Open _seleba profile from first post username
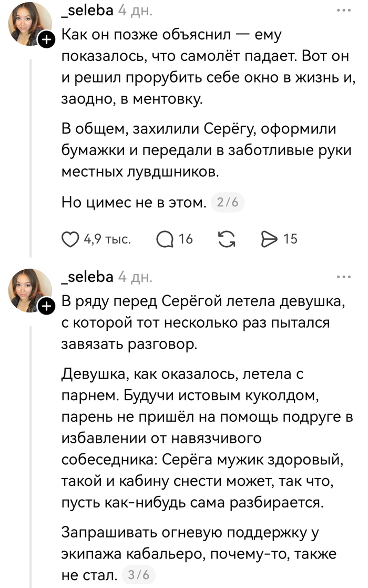Image resolution: width=368 pixels, height=588 pixels. pos(87,9)
